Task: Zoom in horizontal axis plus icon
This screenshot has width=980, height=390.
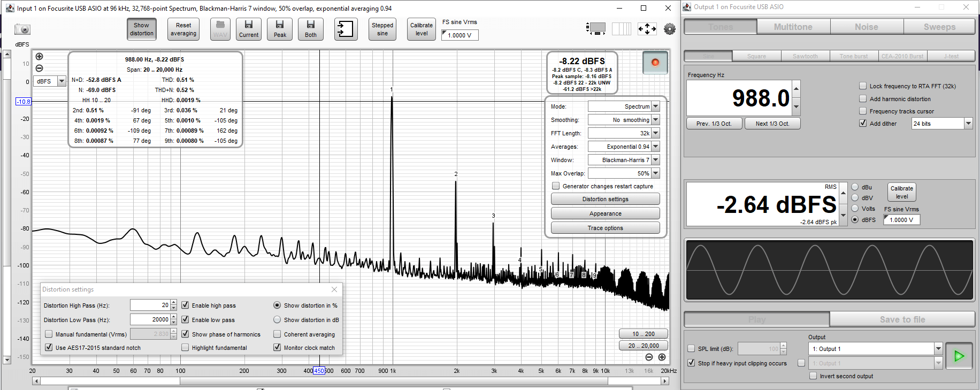Action: point(662,357)
